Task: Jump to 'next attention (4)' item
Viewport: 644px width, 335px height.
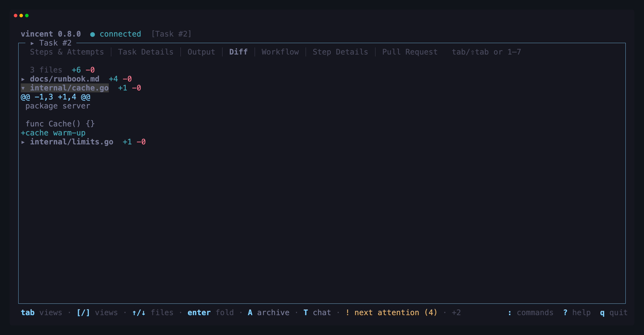Action: pyautogui.click(x=391, y=313)
